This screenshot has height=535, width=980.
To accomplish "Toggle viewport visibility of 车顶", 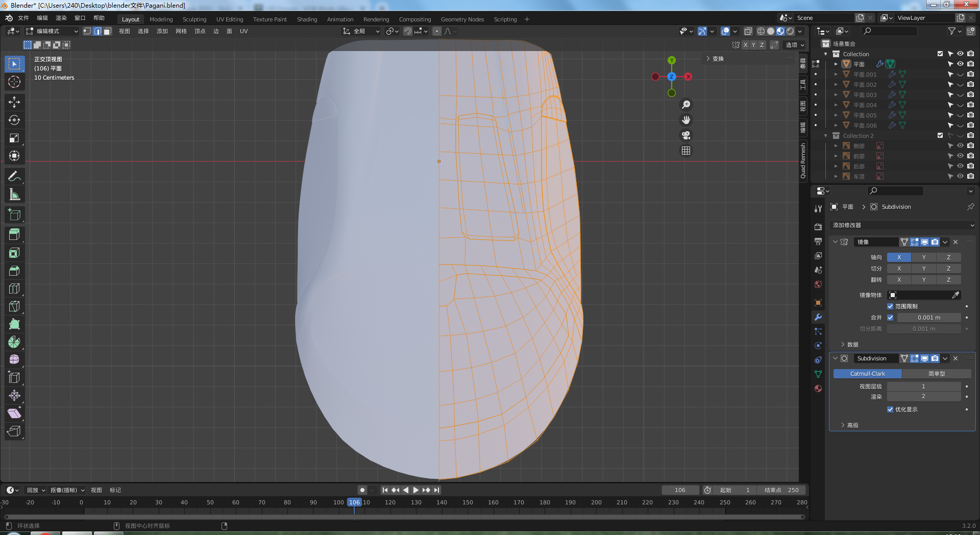I will click(x=960, y=176).
